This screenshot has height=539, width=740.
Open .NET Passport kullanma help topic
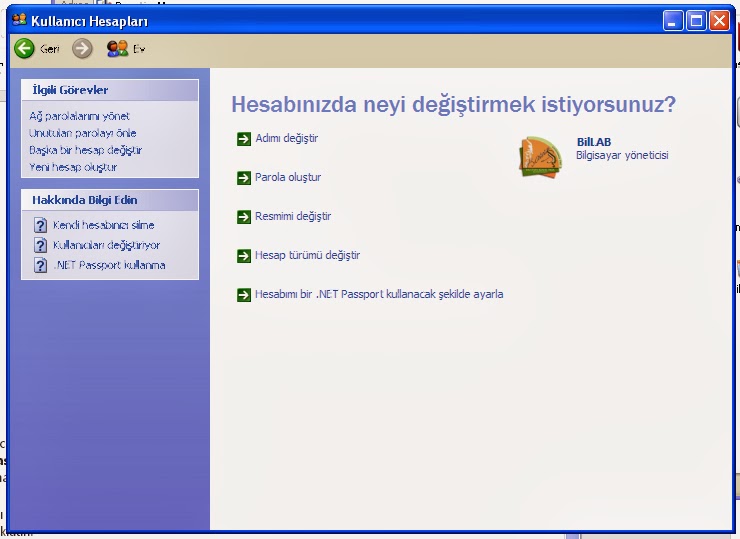click(109, 265)
